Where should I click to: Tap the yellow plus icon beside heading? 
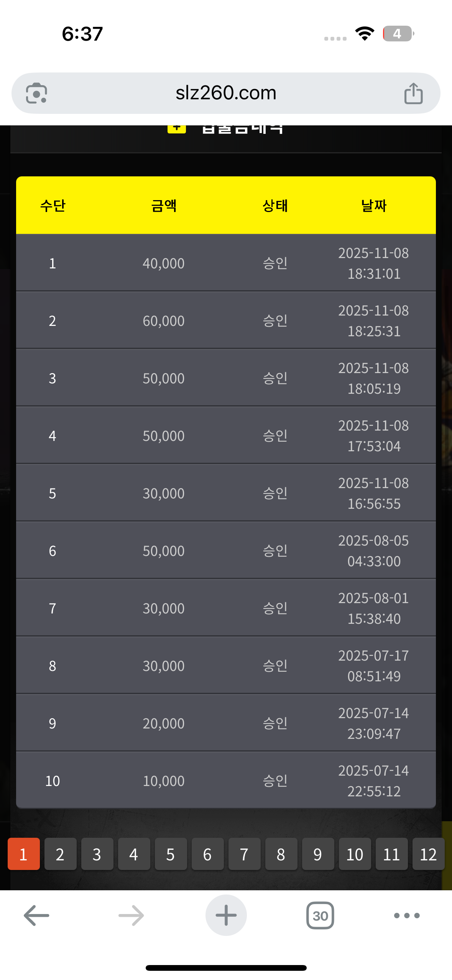177,128
